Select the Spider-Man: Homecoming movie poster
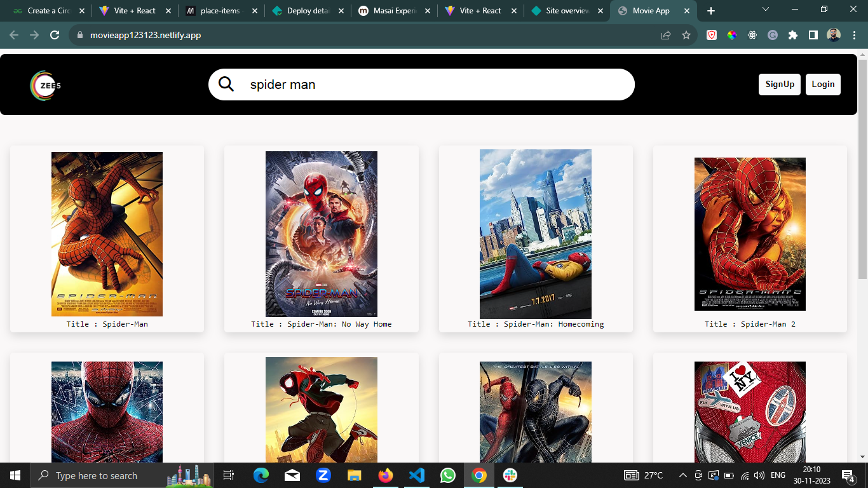Screen dimensions: 868x488 (x=535, y=234)
